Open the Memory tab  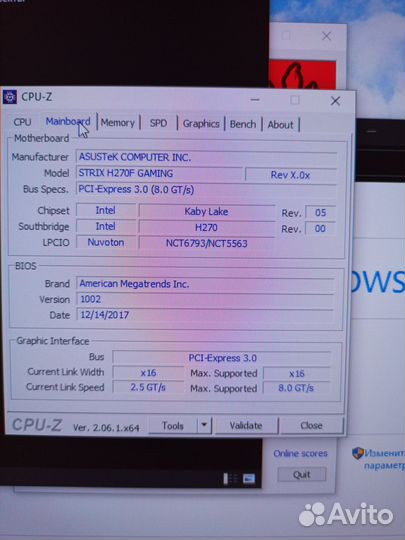[118, 123]
